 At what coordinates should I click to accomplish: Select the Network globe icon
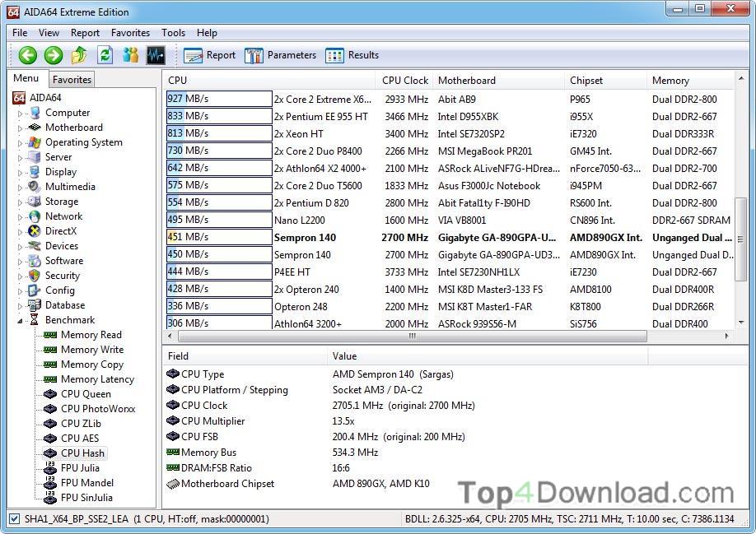pos(35,216)
